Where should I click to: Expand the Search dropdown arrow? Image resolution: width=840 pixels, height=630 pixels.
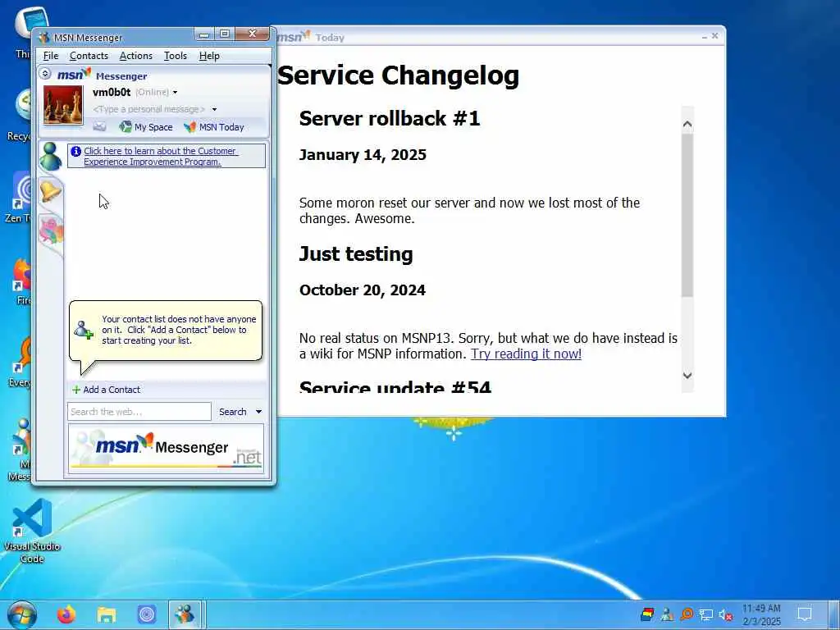click(258, 412)
